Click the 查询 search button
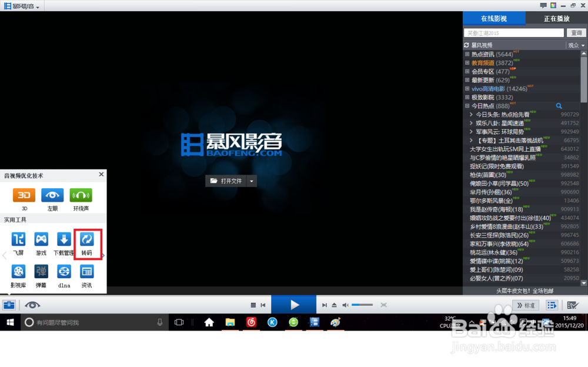The height and width of the screenshot is (367, 588). tap(576, 33)
